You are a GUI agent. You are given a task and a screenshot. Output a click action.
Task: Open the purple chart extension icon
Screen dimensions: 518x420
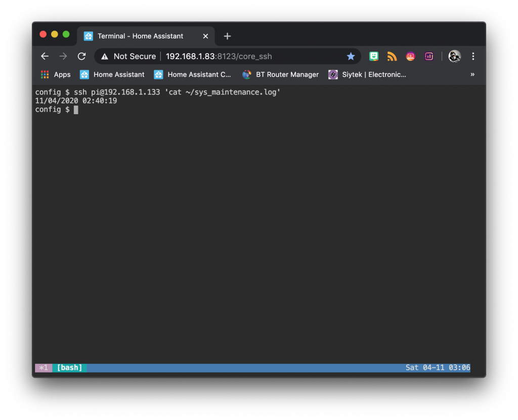point(429,57)
